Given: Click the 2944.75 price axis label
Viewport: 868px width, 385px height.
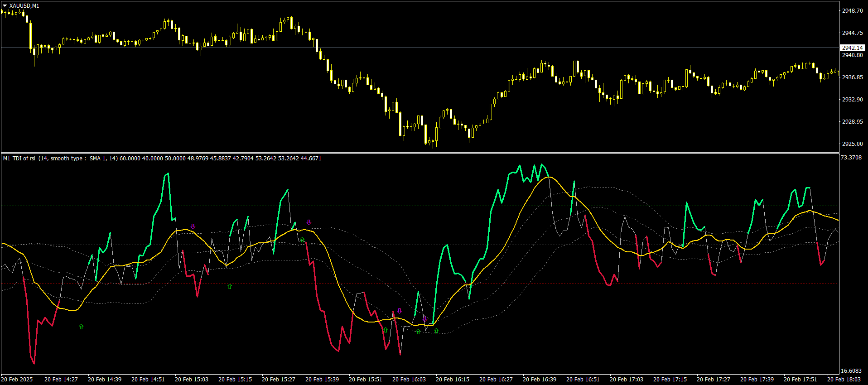Looking at the screenshot, I should coord(853,33).
